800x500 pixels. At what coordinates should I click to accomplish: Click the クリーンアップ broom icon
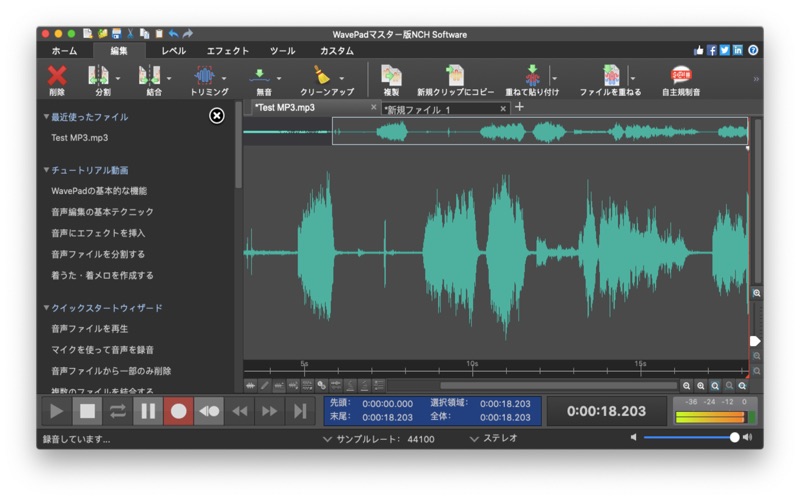pyautogui.click(x=321, y=76)
